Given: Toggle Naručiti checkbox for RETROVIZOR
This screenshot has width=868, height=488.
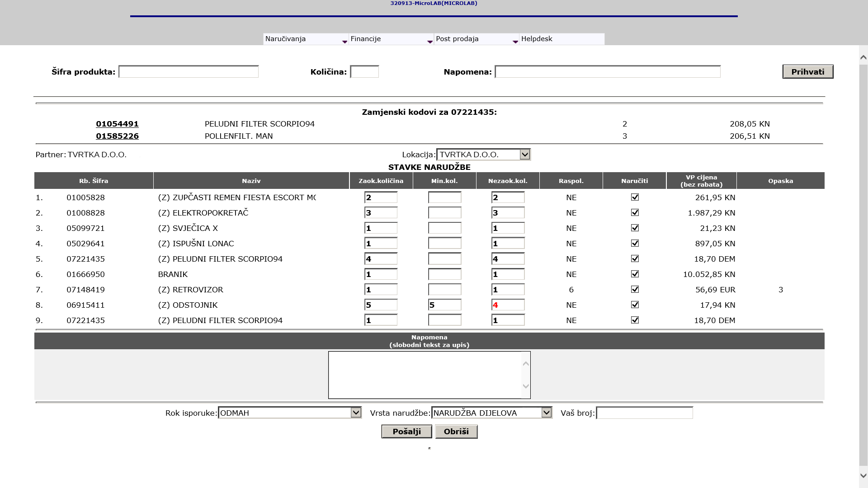Looking at the screenshot, I should point(635,289).
